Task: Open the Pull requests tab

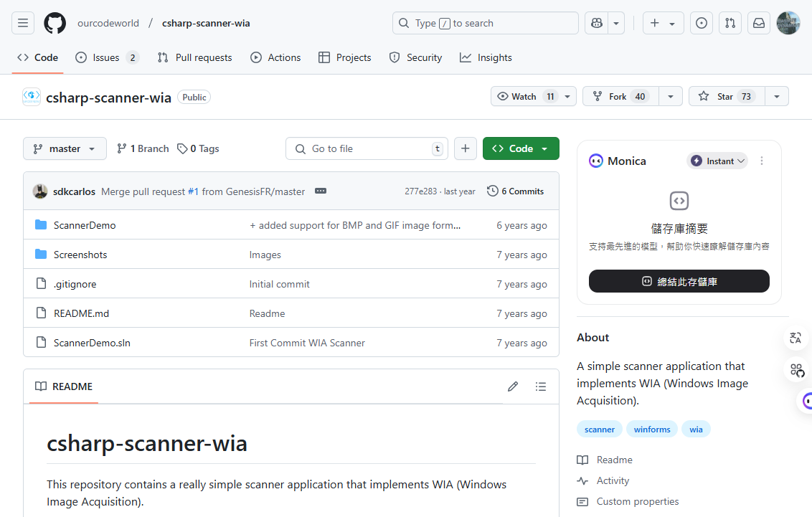Action: point(194,57)
